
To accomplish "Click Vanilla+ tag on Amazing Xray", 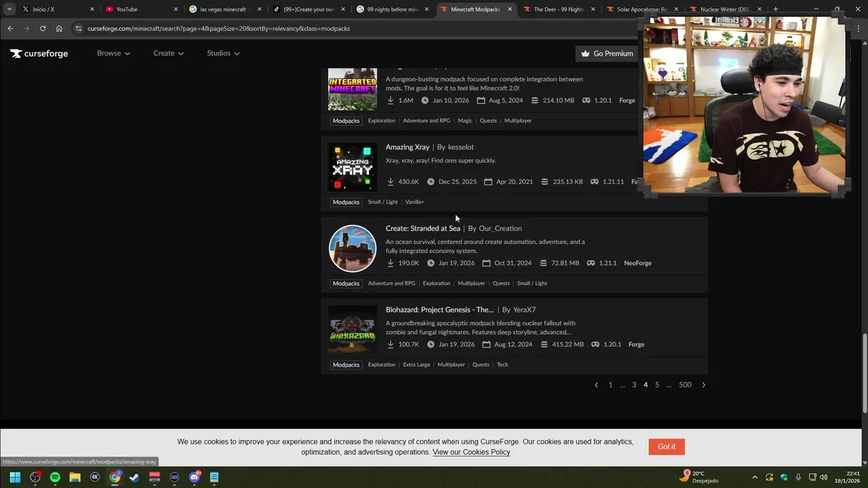I will coord(414,202).
